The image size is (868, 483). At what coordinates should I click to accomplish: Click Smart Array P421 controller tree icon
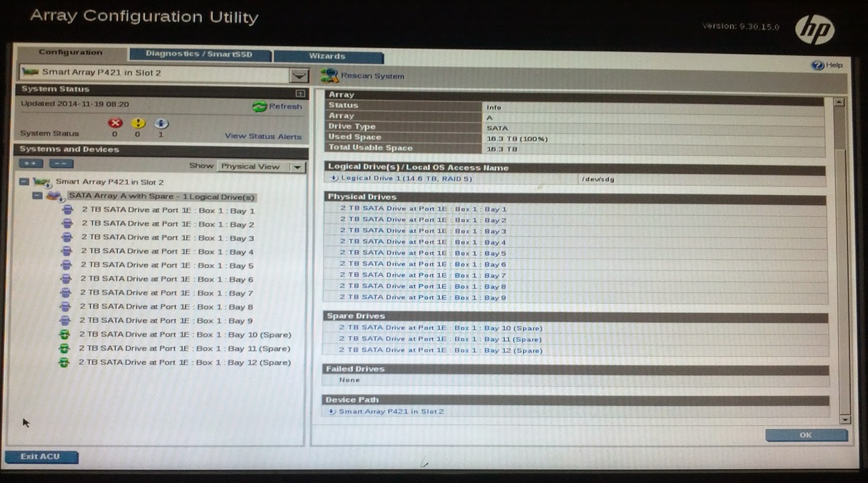pyautogui.click(x=42, y=182)
